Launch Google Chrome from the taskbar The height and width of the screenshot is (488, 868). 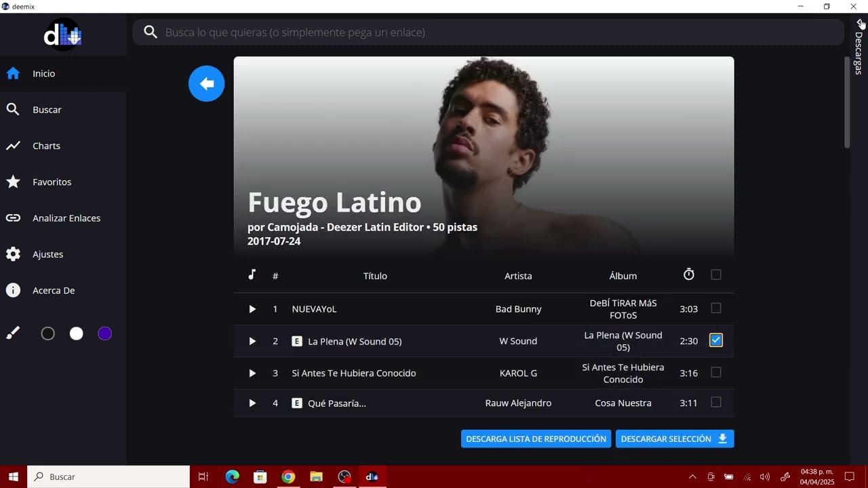tap(288, 476)
